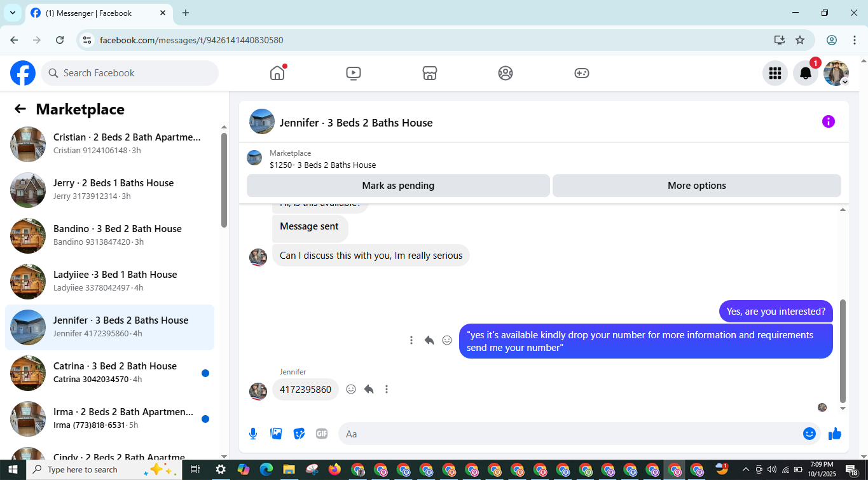This screenshot has height=480, width=868.
Task: React to the 4172395860 message
Action: [351, 389]
